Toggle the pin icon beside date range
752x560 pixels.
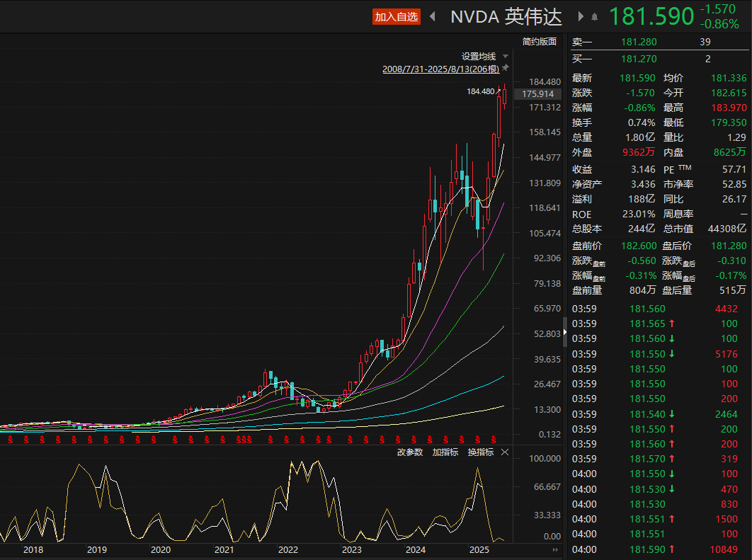(x=506, y=69)
